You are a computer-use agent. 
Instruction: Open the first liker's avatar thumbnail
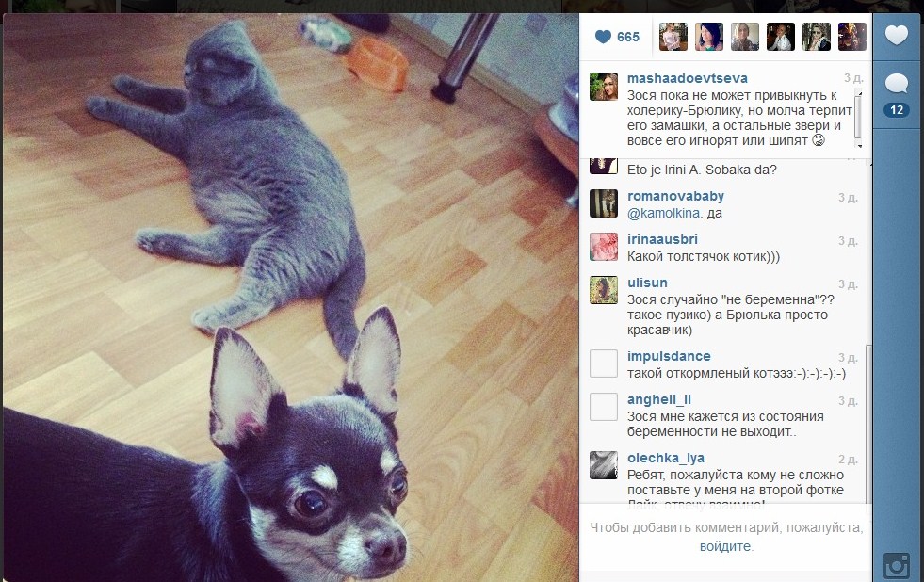click(x=673, y=37)
